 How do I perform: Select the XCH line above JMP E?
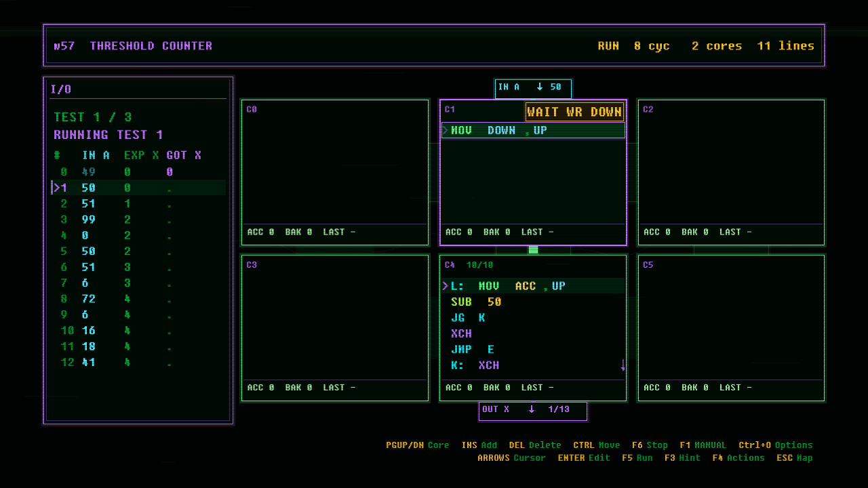coord(533,333)
